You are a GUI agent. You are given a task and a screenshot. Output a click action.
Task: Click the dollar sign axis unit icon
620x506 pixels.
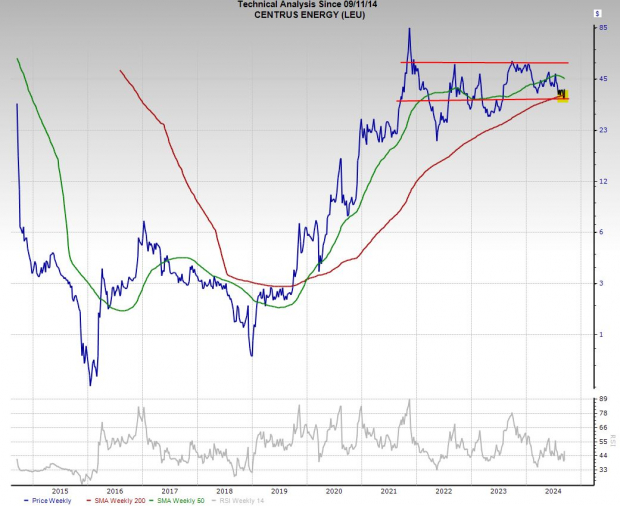[x=598, y=13]
